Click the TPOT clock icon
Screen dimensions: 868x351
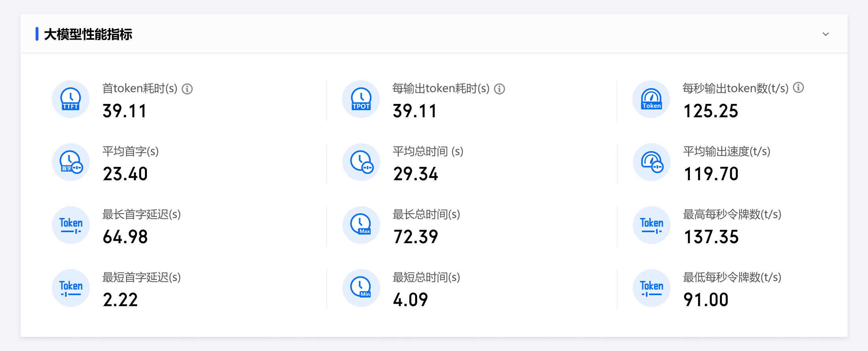pos(361,99)
